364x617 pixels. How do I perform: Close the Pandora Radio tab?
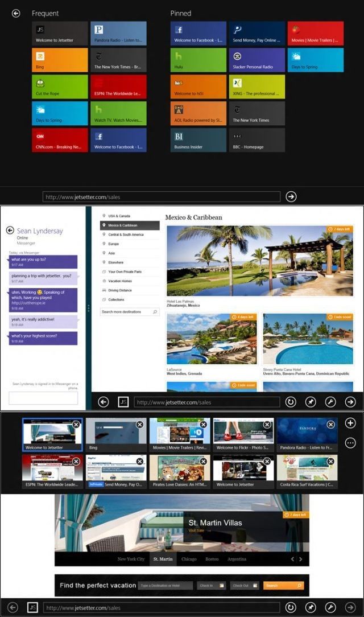click(330, 425)
